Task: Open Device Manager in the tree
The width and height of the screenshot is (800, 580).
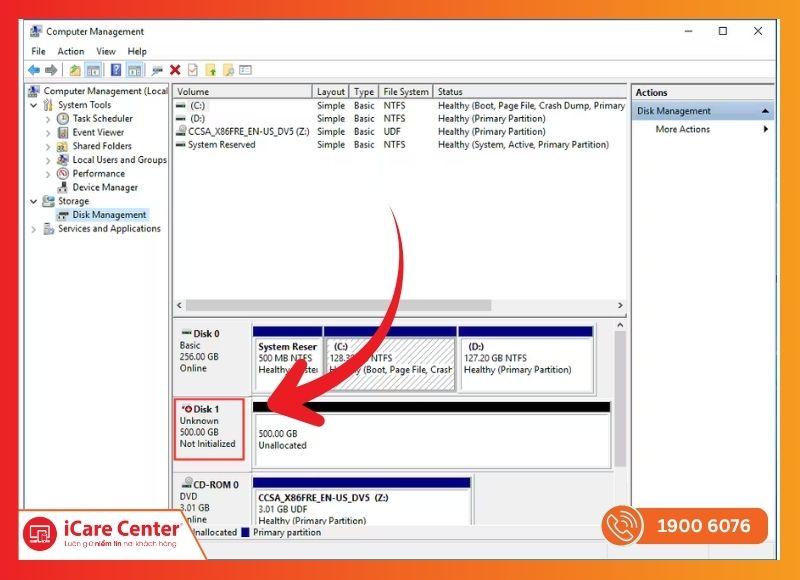Action: (105, 187)
